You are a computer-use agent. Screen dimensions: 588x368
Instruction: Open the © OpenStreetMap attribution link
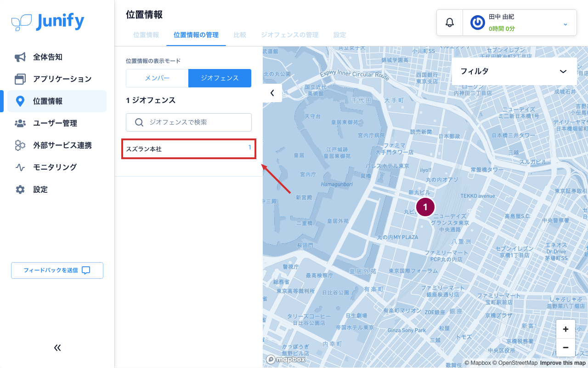(x=515, y=363)
